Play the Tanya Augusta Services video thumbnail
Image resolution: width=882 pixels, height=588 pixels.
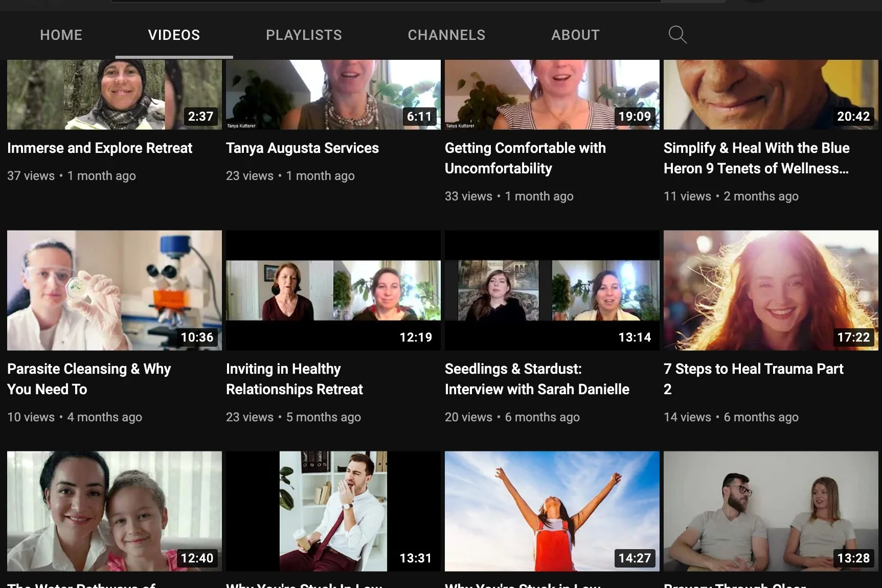tap(333, 95)
